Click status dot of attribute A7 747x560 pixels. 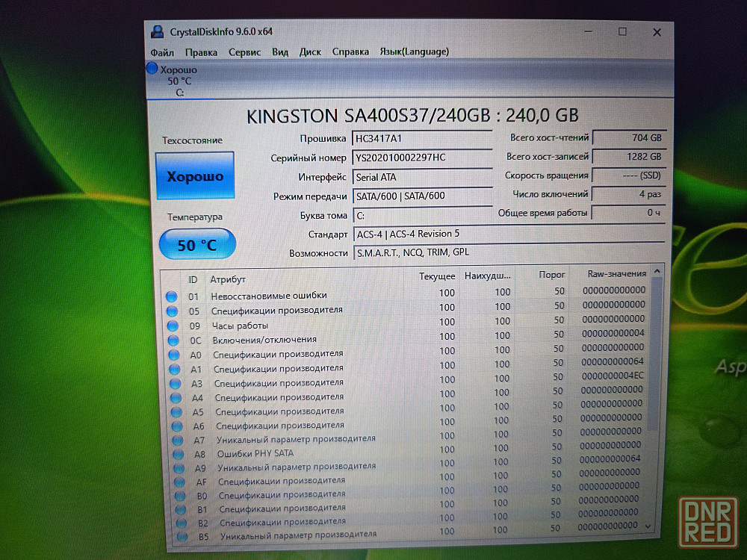click(x=178, y=441)
